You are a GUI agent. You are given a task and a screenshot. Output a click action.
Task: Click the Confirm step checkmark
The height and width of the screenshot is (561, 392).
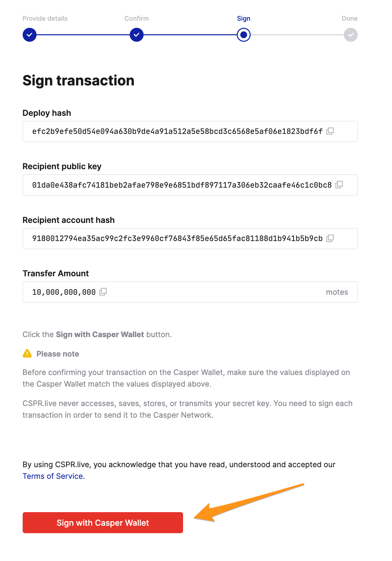pyautogui.click(x=136, y=35)
